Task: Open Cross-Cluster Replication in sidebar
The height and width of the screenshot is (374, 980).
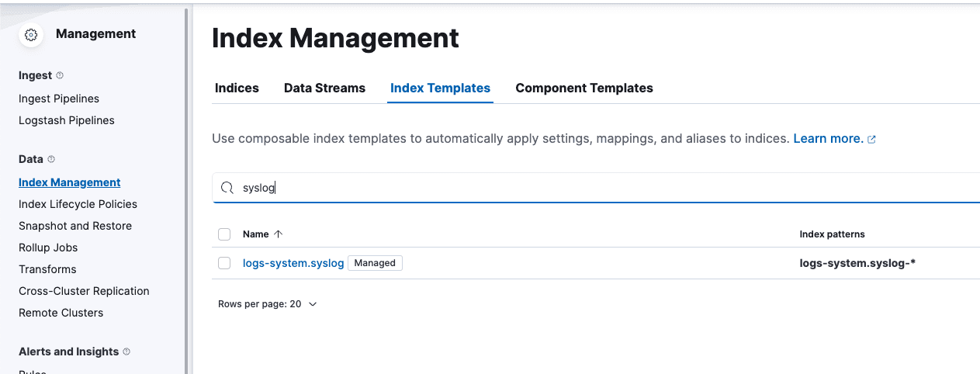Action: coord(84,291)
